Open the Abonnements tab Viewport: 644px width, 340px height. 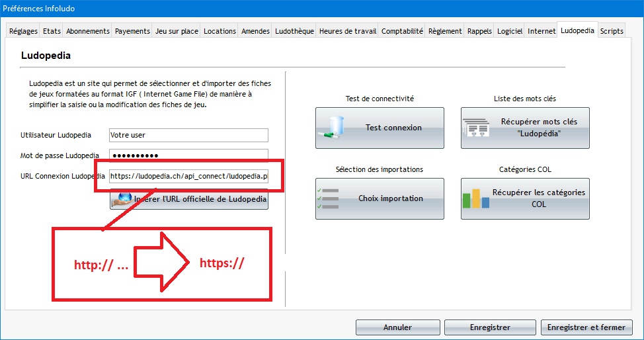[87, 31]
